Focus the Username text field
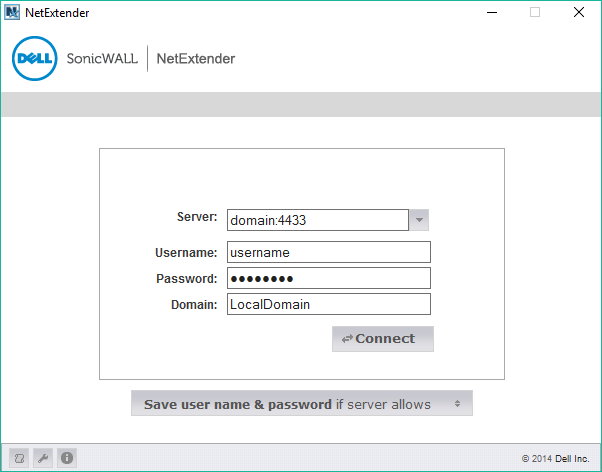Image resolution: width=602 pixels, height=472 pixels. click(329, 252)
